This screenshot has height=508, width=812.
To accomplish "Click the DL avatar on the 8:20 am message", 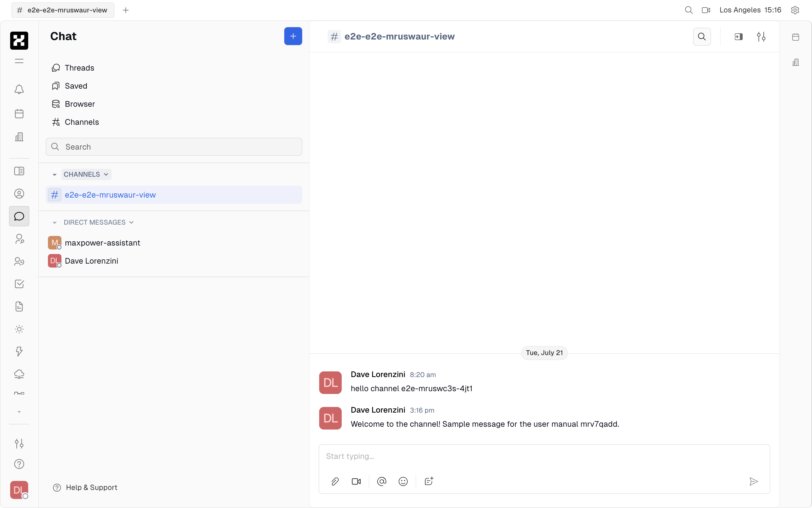I will 330,383.
